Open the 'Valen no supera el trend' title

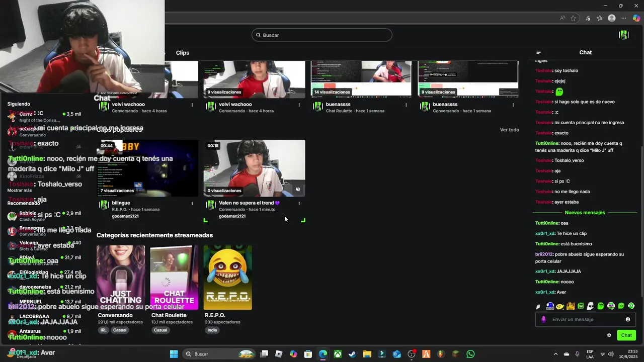(249, 203)
